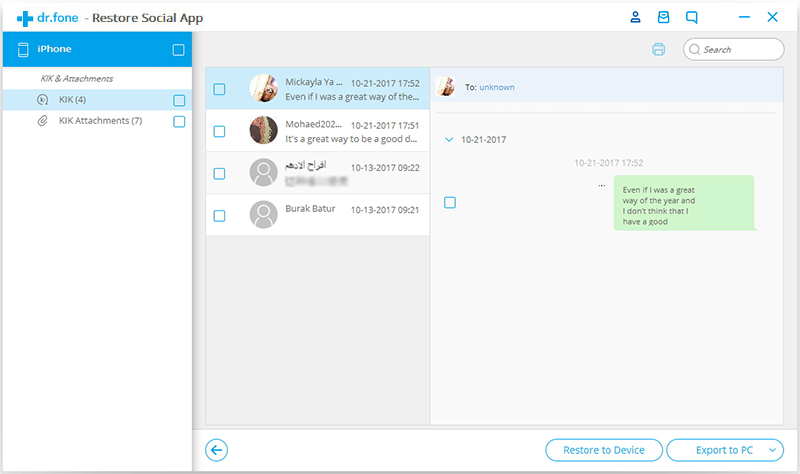Open the user account icon

pyautogui.click(x=635, y=17)
